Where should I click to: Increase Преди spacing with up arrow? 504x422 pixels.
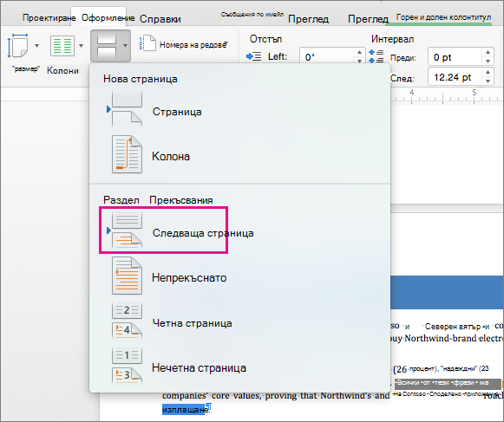click(x=488, y=52)
